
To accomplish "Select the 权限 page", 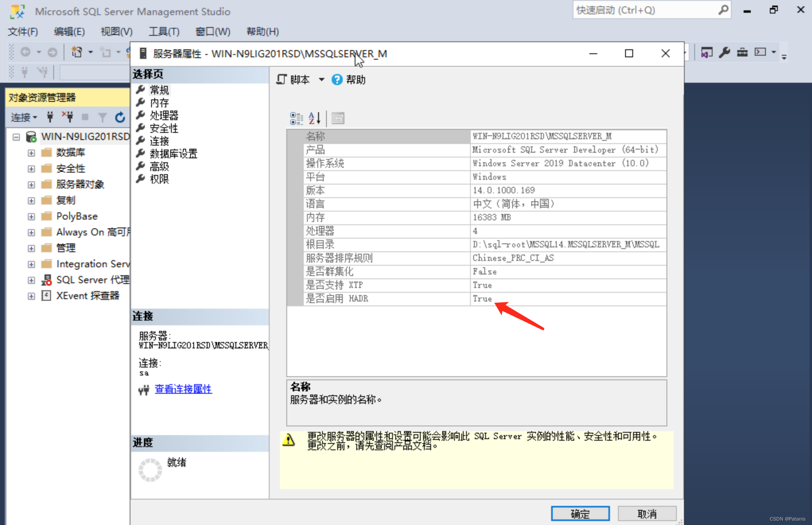I will (159, 179).
